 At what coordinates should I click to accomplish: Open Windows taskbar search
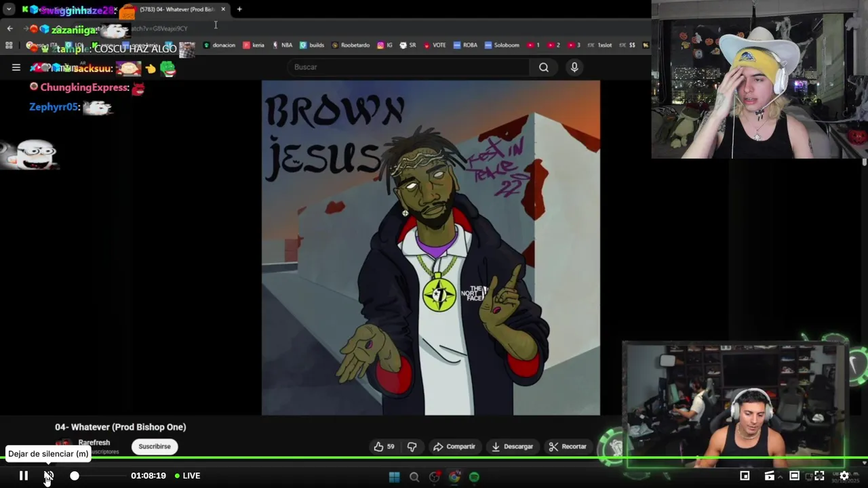click(414, 477)
